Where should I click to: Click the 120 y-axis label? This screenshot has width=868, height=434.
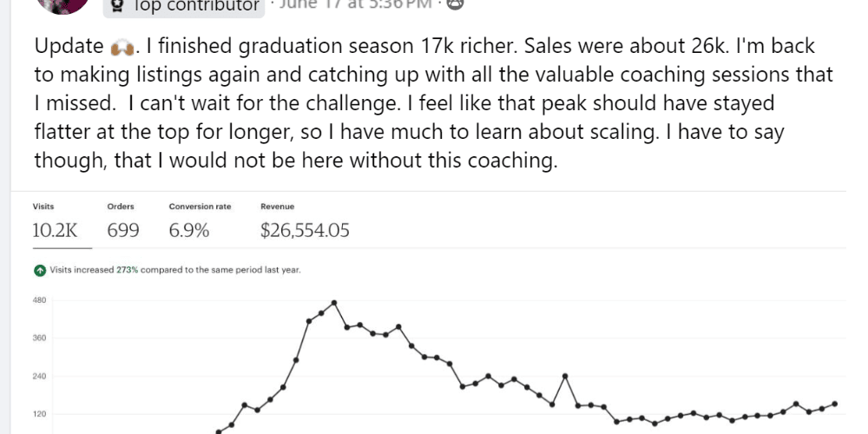click(x=39, y=415)
